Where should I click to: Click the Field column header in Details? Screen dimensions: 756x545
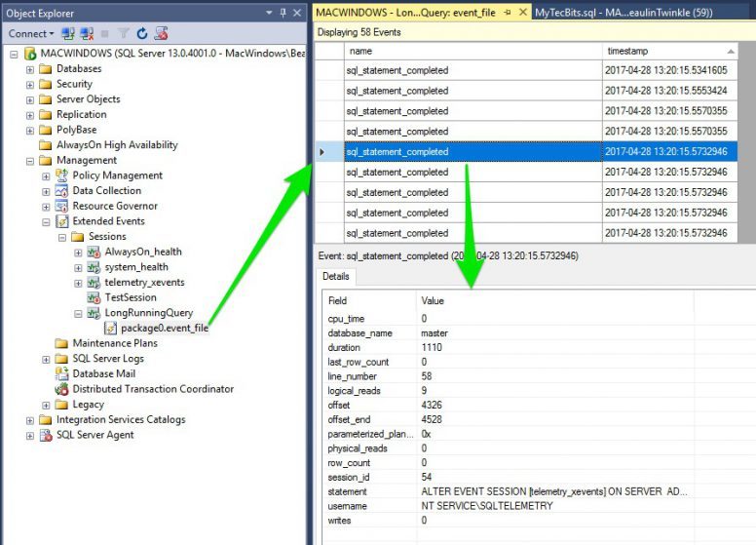[369, 301]
